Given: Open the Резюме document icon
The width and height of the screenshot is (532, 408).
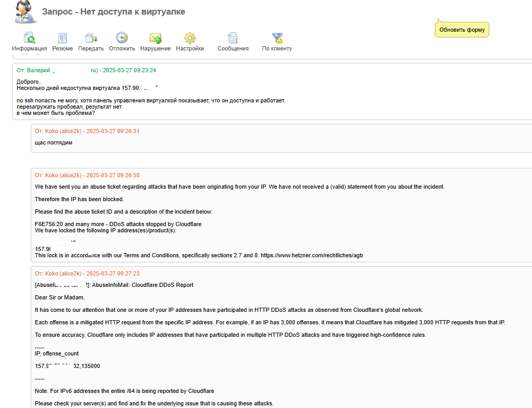Looking at the screenshot, I should pyautogui.click(x=62, y=38).
